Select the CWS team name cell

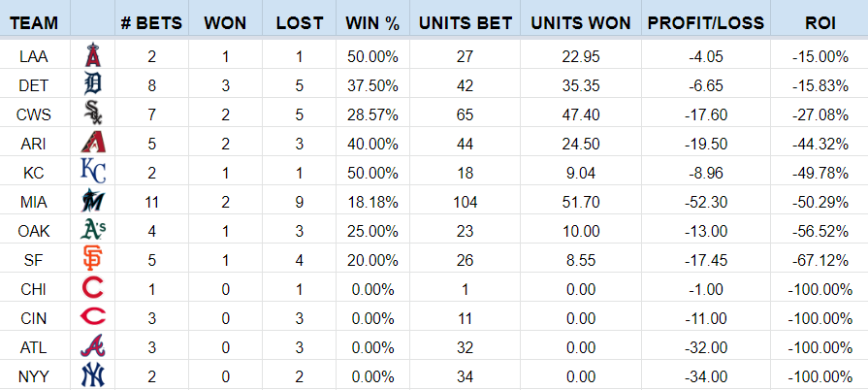pyautogui.click(x=33, y=114)
